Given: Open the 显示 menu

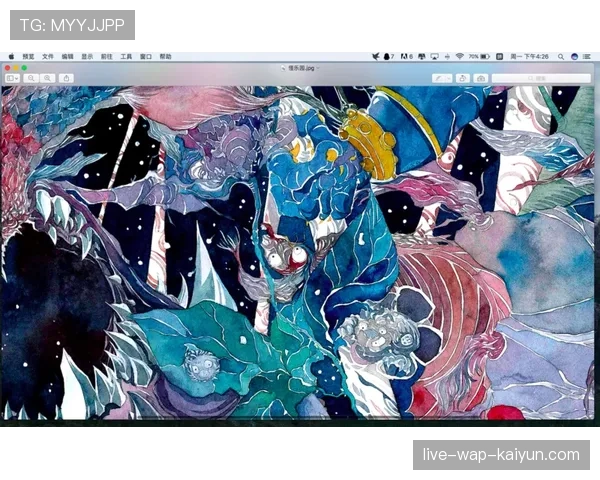Looking at the screenshot, I should pyautogui.click(x=87, y=57).
